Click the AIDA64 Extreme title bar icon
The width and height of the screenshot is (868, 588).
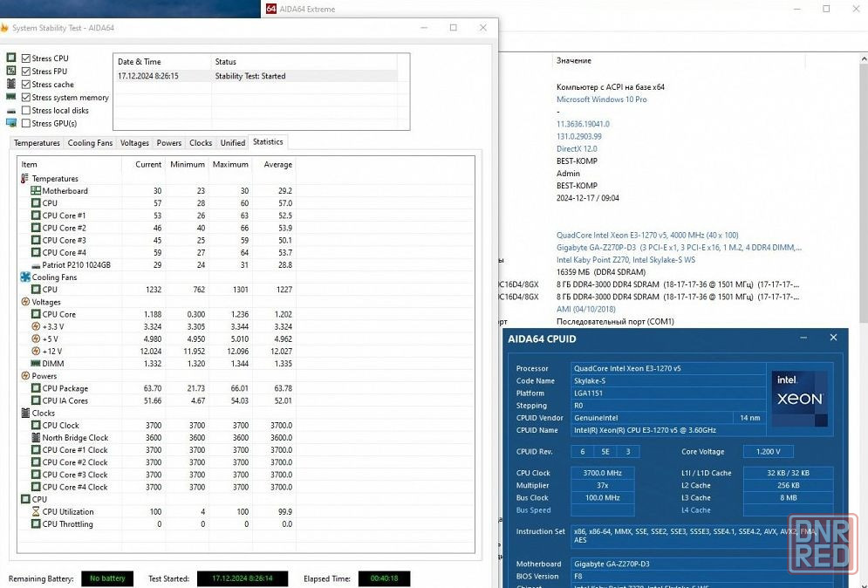coord(271,9)
